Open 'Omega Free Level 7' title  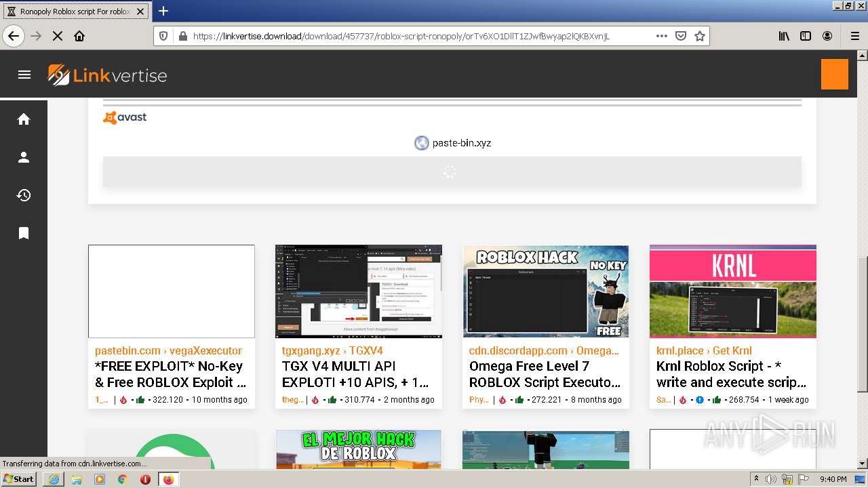(x=545, y=374)
